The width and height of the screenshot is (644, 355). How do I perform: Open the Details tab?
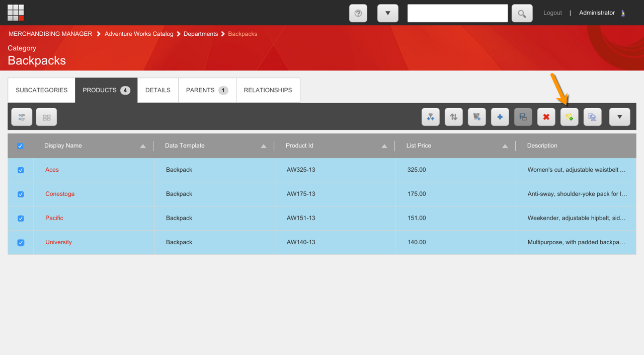coord(158,90)
